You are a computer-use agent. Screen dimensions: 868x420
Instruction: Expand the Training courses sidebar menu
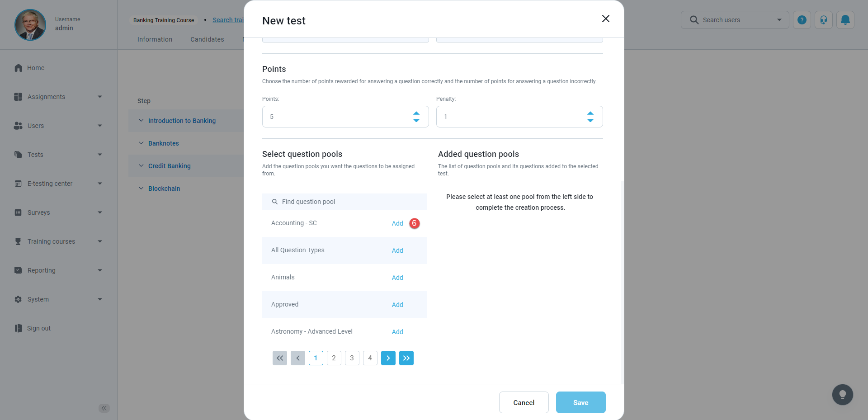100,241
